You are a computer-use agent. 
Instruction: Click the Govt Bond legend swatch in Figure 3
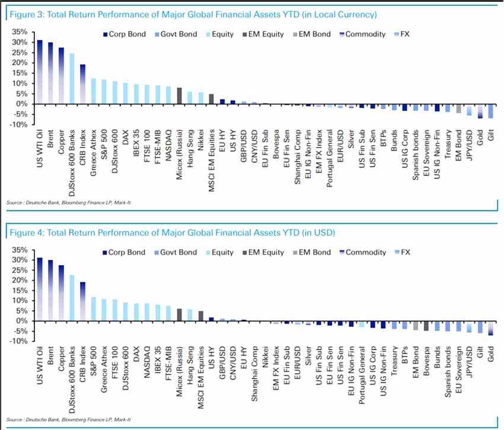coord(157,34)
